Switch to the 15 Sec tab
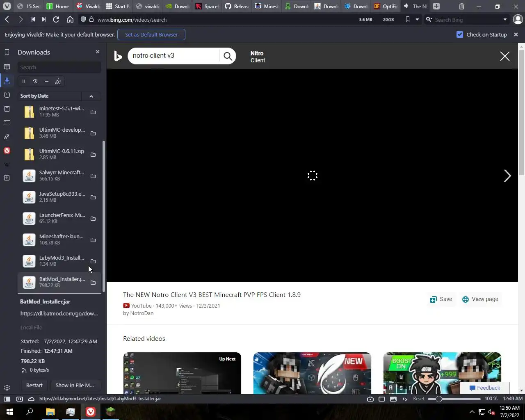525x420 pixels. coord(29,6)
